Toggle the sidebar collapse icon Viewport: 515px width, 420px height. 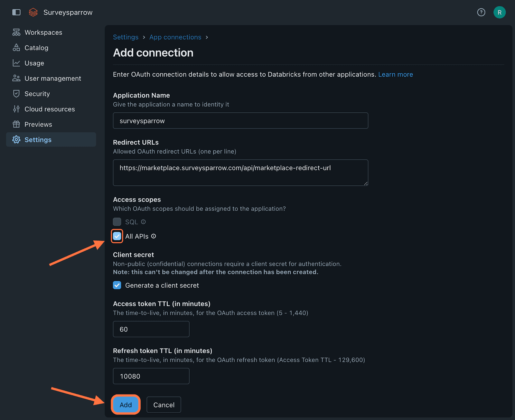(x=16, y=12)
